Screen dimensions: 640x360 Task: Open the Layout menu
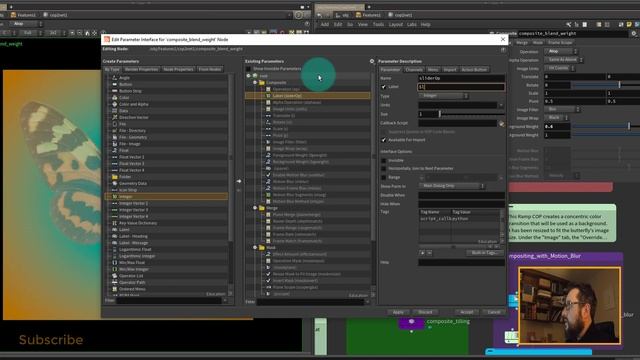pyautogui.click(x=396, y=24)
